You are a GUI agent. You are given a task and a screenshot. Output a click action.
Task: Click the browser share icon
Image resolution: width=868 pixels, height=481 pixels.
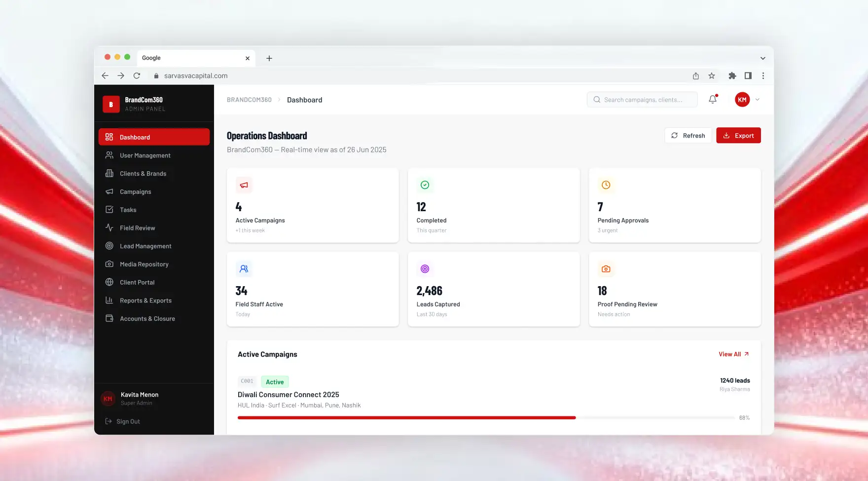pos(695,75)
